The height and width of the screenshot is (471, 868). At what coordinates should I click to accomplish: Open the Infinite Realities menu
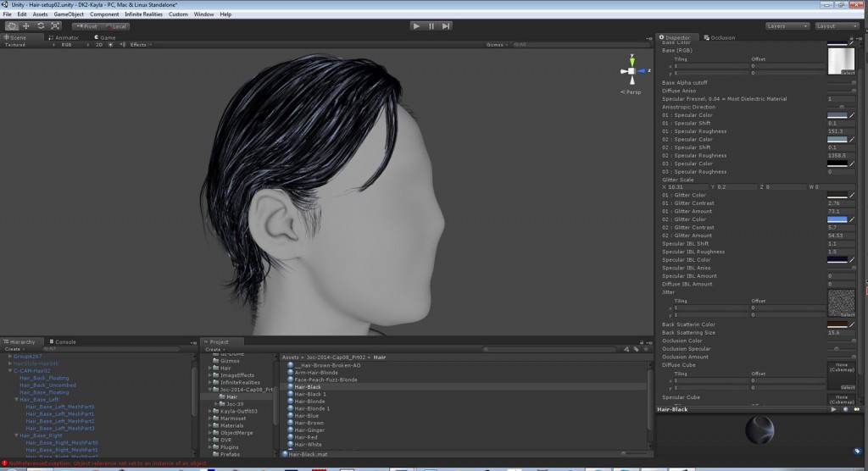[x=143, y=14]
